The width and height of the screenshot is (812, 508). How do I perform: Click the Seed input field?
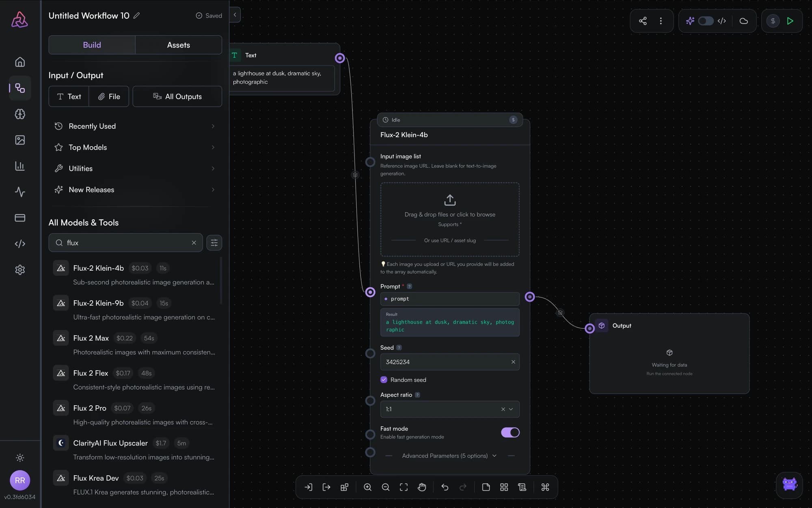pos(450,362)
